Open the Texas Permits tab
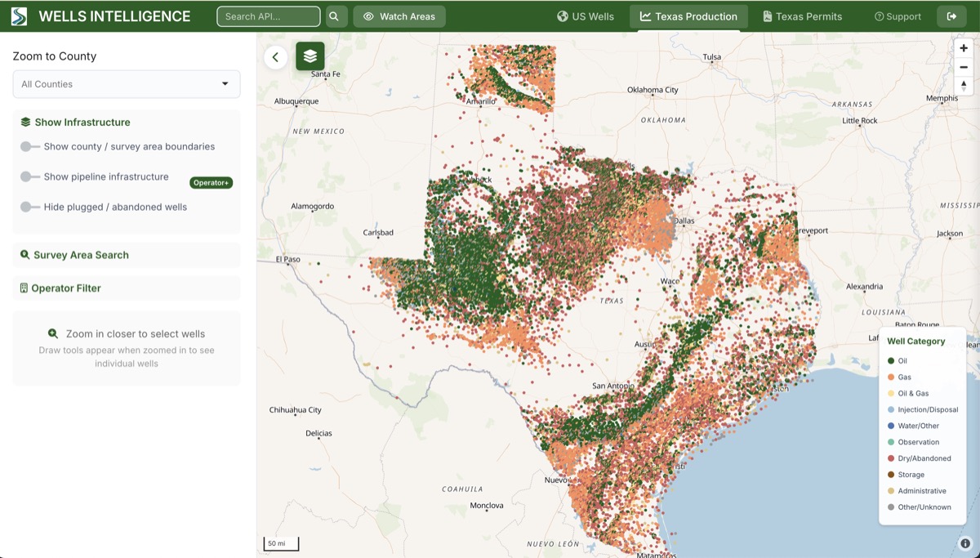Viewport: 980px width, 558px height. pyautogui.click(x=802, y=16)
